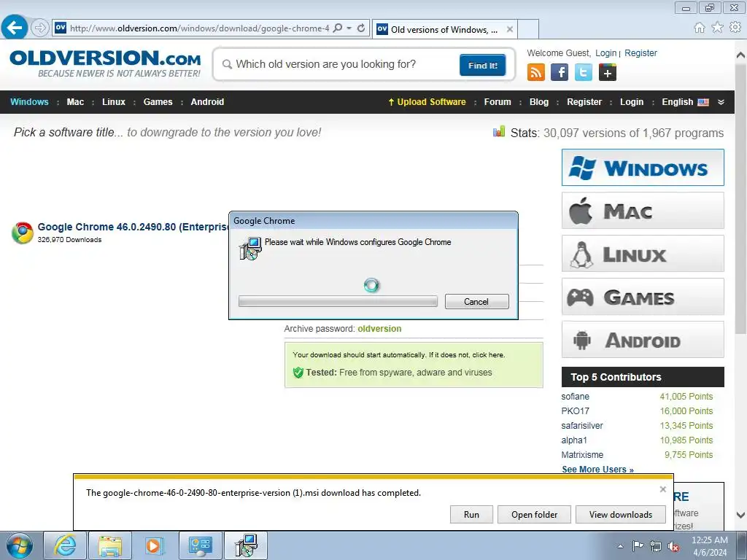Click the Stats bar chart icon
The width and height of the screenshot is (747, 560).
[x=499, y=131]
